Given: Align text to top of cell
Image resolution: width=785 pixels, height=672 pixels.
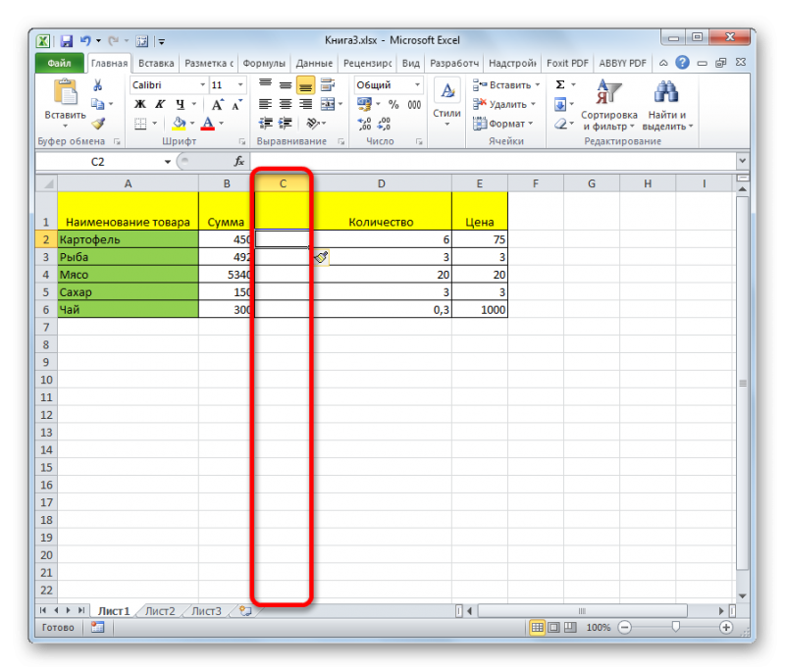Looking at the screenshot, I should click(x=265, y=85).
